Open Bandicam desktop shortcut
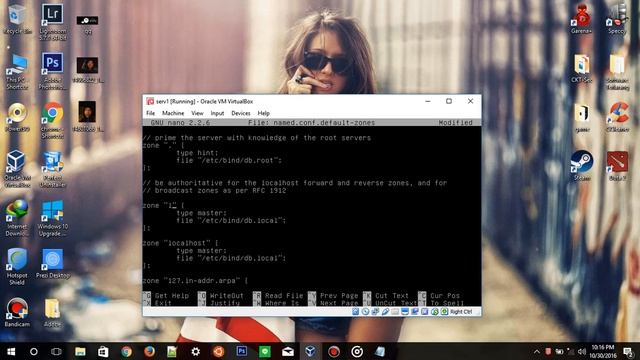Image resolution: width=640 pixels, height=360 pixels. click(17, 312)
